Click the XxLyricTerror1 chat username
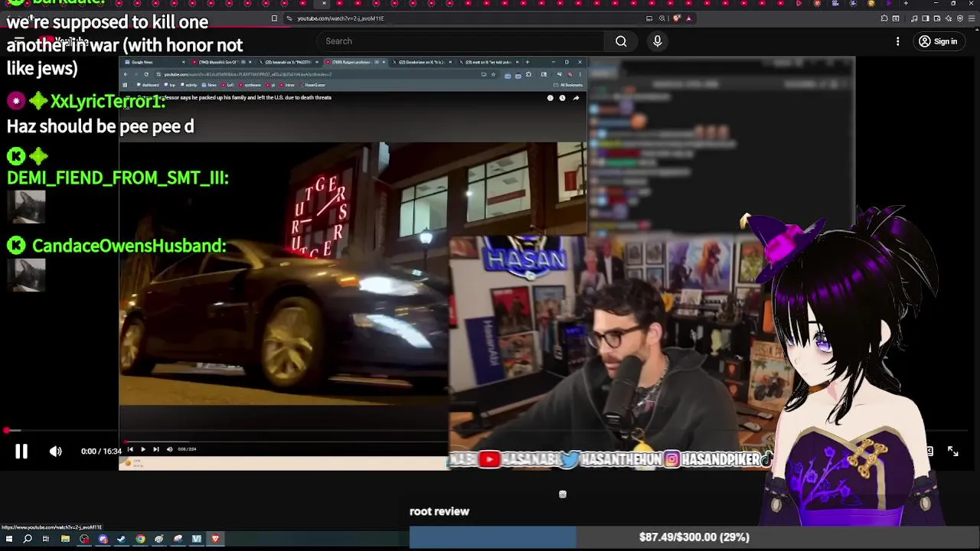Image resolution: width=980 pixels, height=551 pixels. pyautogui.click(x=108, y=102)
